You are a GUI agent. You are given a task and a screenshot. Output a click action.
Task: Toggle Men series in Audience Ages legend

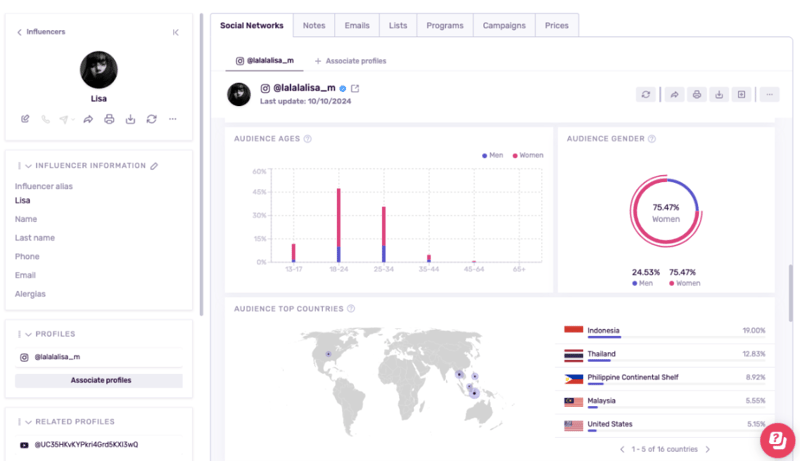pos(492,156)
